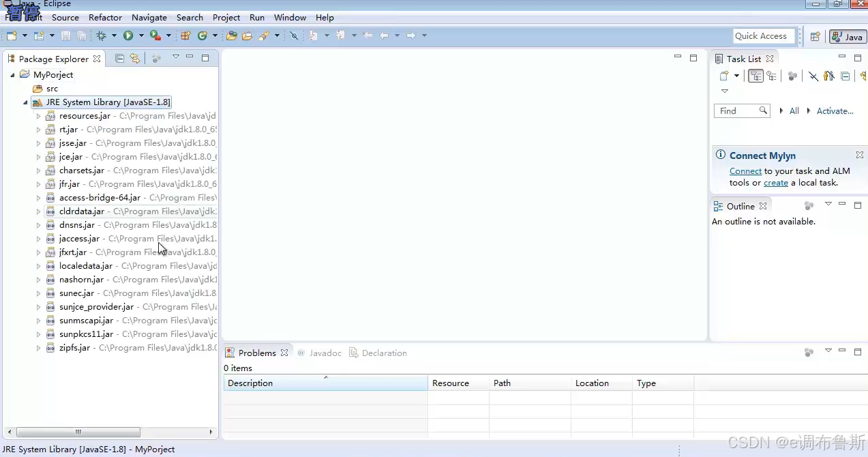The height and width of the screenshot is (457, 868).
Task: Click the Search flashlight icon
Action: tap(264, 35)
